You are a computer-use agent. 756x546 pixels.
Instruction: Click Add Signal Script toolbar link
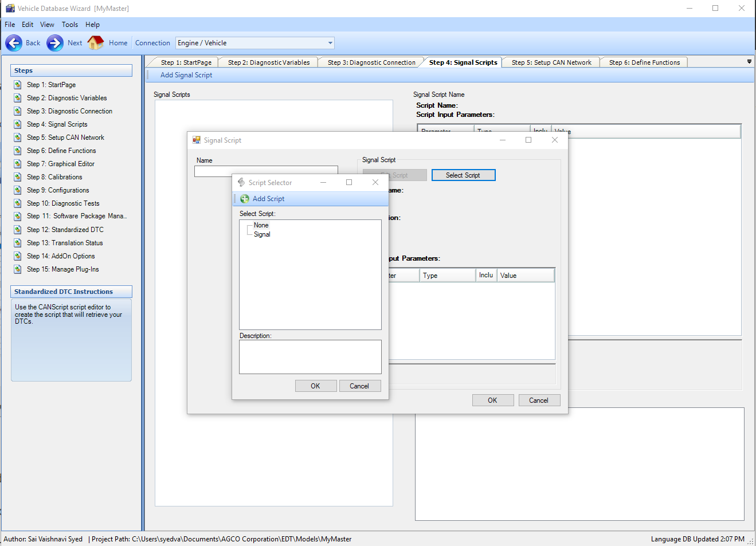pyautogui.click(x=186, y=75)
